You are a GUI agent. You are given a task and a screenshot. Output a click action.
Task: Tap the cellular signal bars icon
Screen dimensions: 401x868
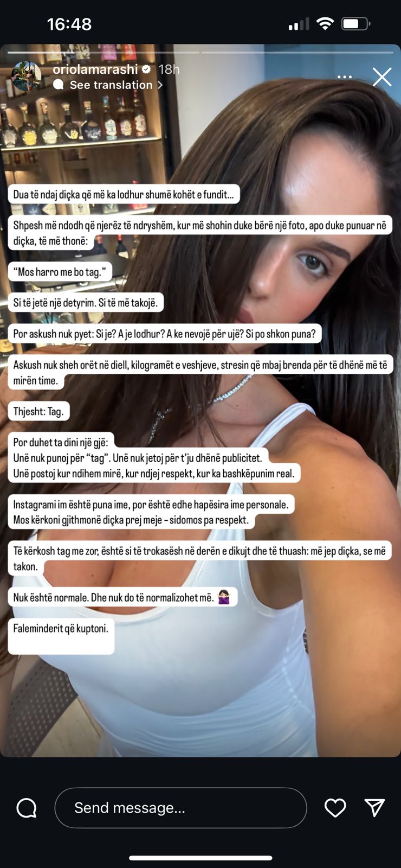299,24
